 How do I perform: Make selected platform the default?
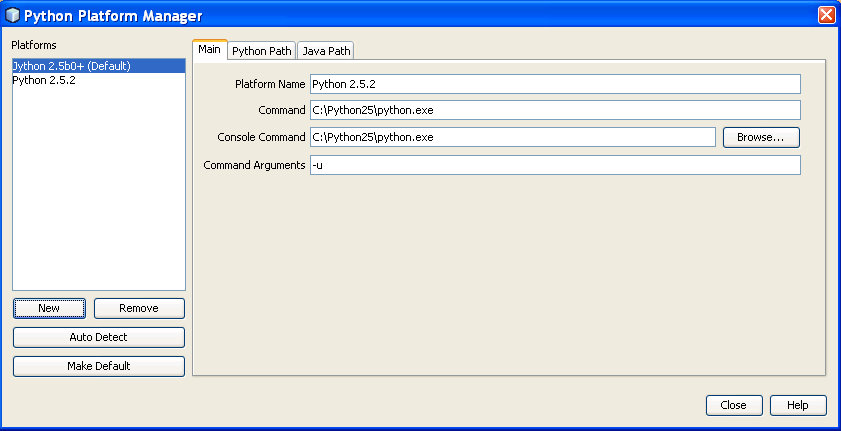(x=99, y=366)
